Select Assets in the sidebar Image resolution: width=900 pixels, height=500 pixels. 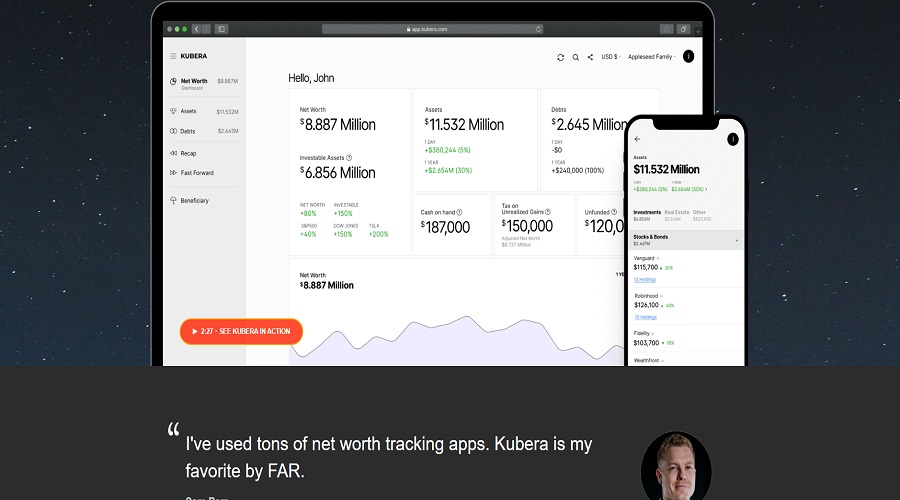(204, 111)
